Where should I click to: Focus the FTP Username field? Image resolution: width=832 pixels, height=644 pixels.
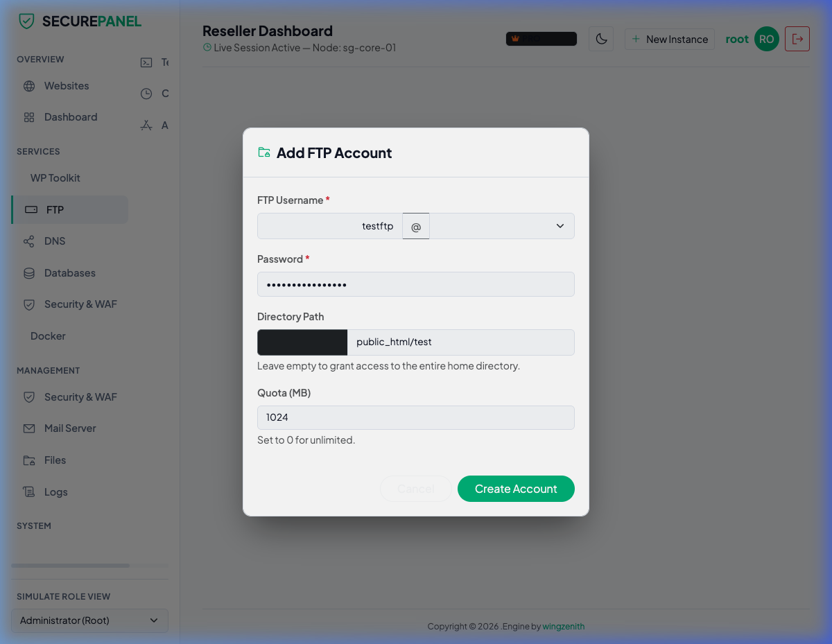coord(330,226)
